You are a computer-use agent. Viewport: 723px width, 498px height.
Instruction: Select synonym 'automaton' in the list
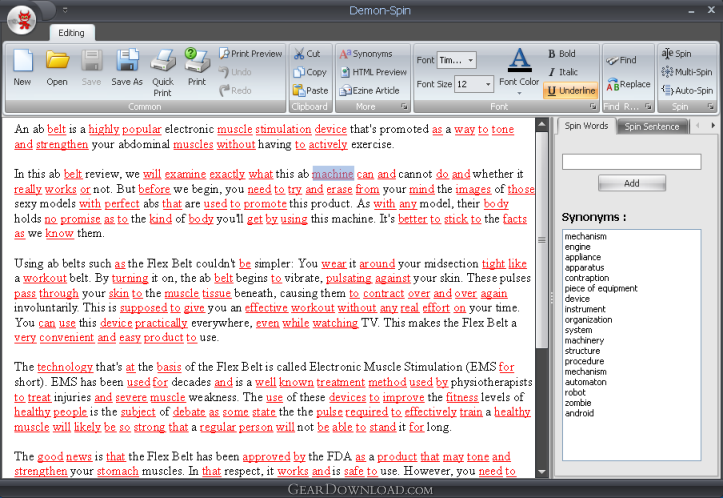tap(586, 382)
